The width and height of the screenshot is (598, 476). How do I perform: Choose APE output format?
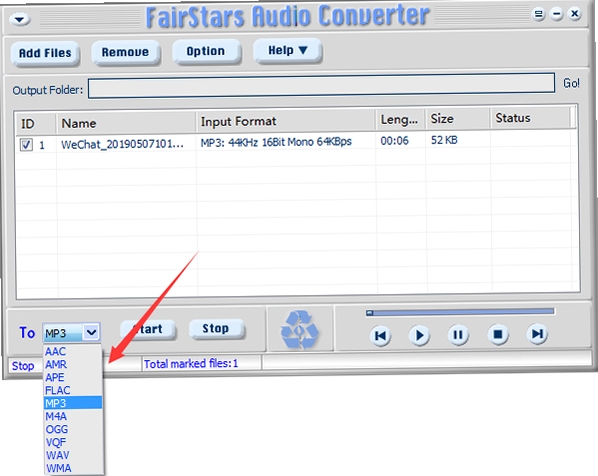click(x=73, y=377)
